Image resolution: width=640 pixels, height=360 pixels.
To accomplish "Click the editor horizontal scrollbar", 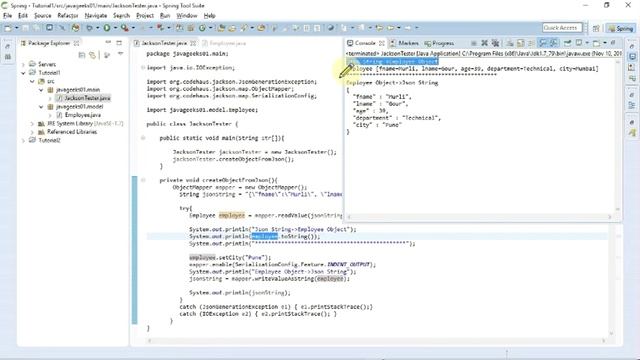I will [x=376, y=340].
